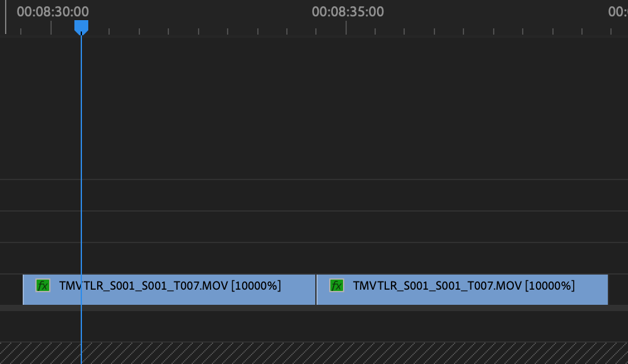This screenshot has width=628, height=364.
Task: Select the second TMVTLR_S001_S001_T007.MOV clip
Action: pos(462,290)
